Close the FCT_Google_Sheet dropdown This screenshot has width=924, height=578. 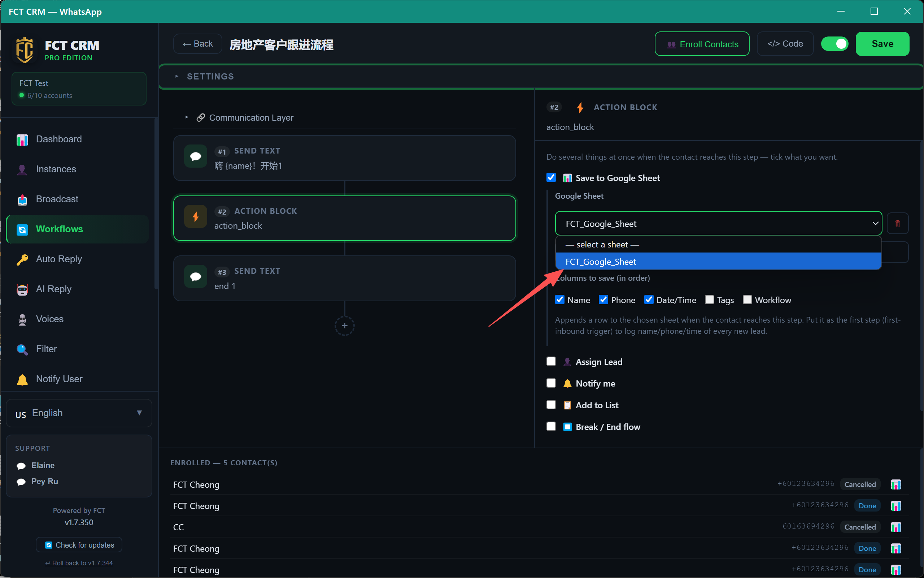tap(718, 223)
